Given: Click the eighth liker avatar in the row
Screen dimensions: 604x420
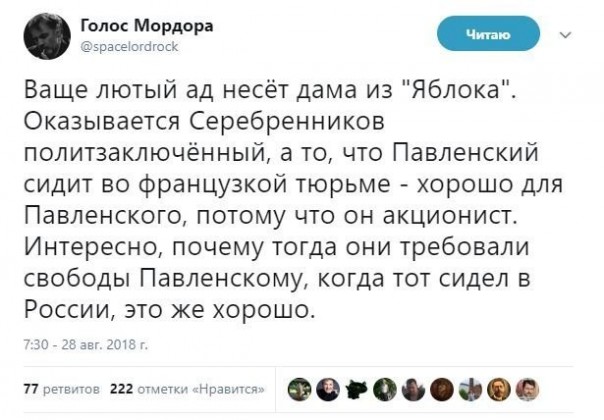Looking at the screenshot, I should pos(499,390).
